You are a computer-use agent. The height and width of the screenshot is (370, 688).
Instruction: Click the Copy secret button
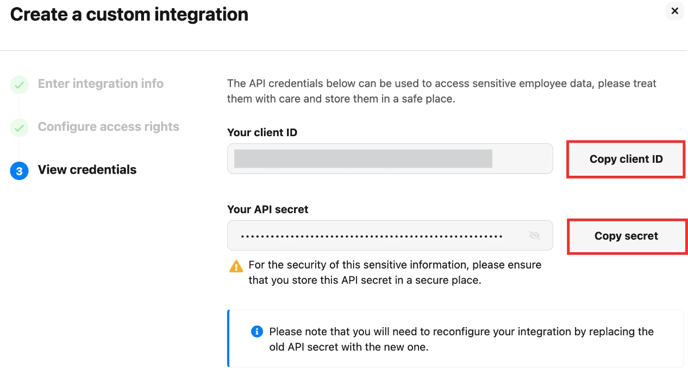626,236
